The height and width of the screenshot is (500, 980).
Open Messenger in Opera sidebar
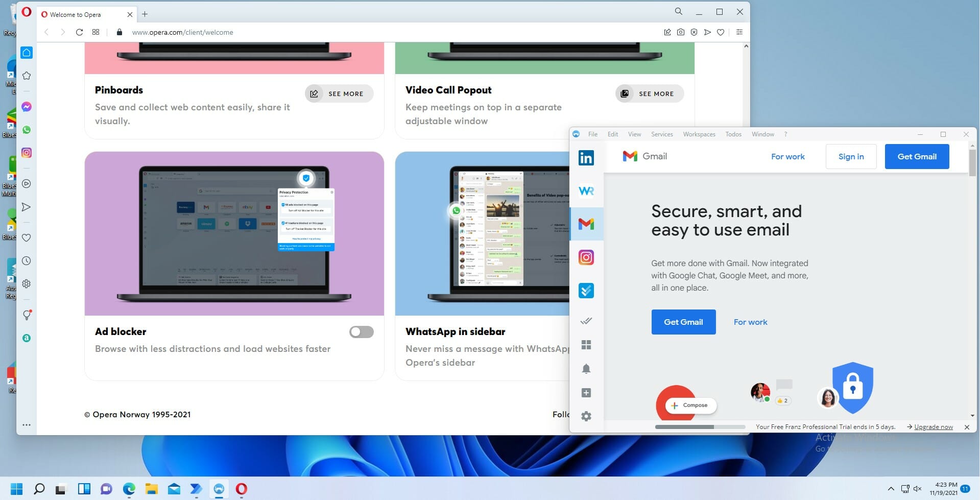[x=27, y=107]
